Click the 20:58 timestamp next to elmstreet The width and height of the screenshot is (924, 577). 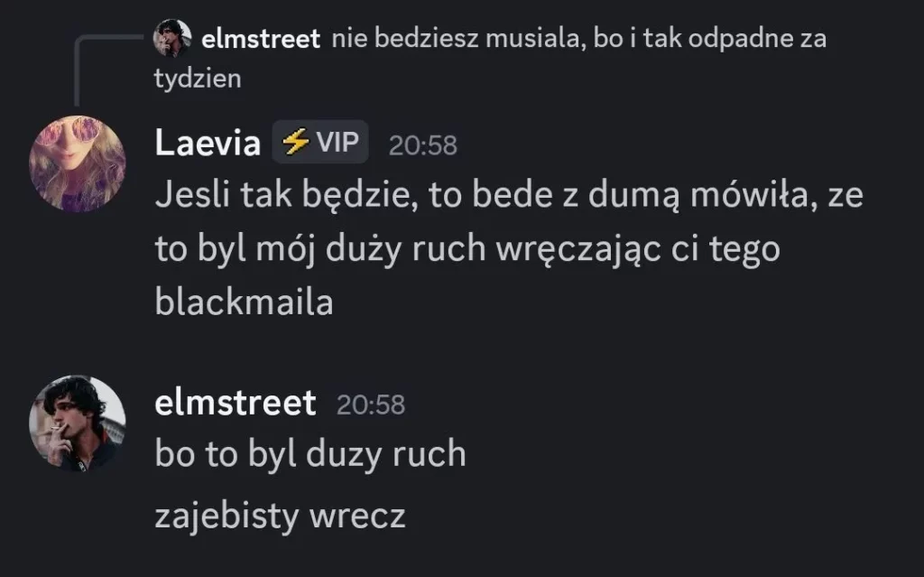coord(371,405)
